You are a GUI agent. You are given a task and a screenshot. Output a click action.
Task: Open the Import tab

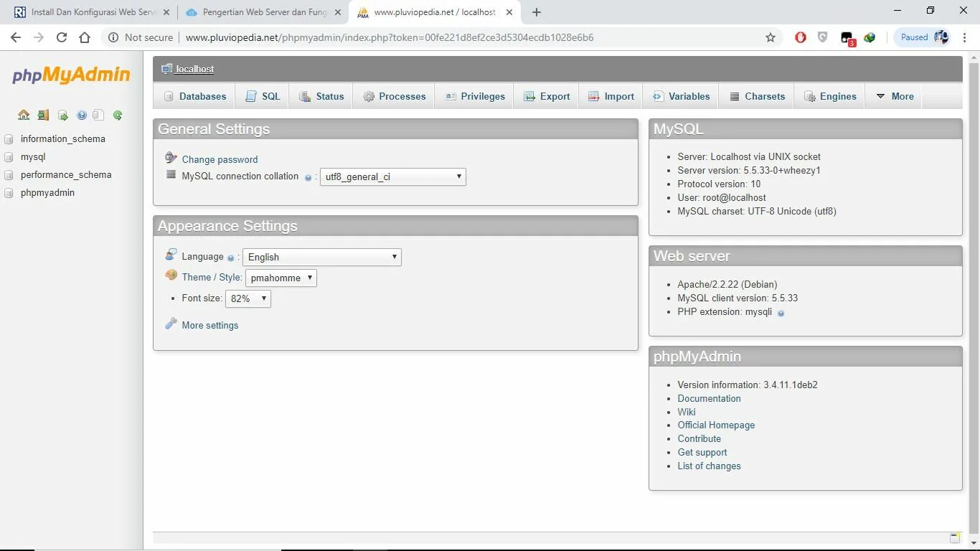611,96
